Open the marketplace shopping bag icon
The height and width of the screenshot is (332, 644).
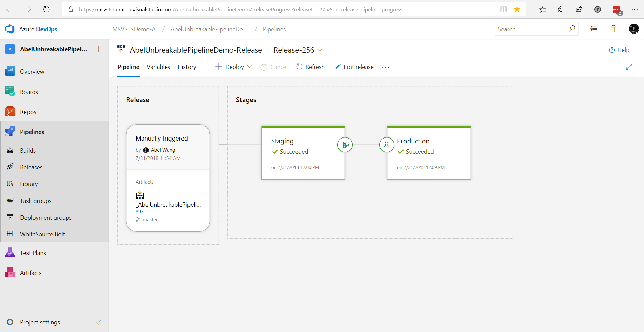pos(613,29)
